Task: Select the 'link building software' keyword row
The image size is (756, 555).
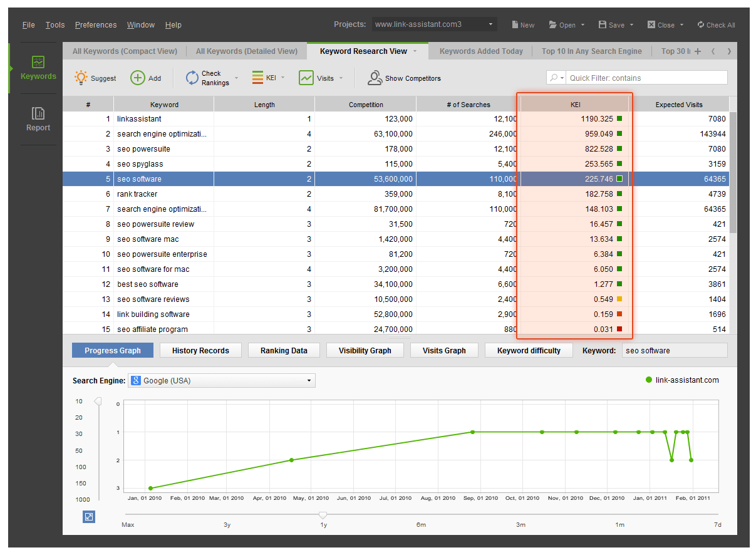Action: pyautogui.click(x=396, y=314)
